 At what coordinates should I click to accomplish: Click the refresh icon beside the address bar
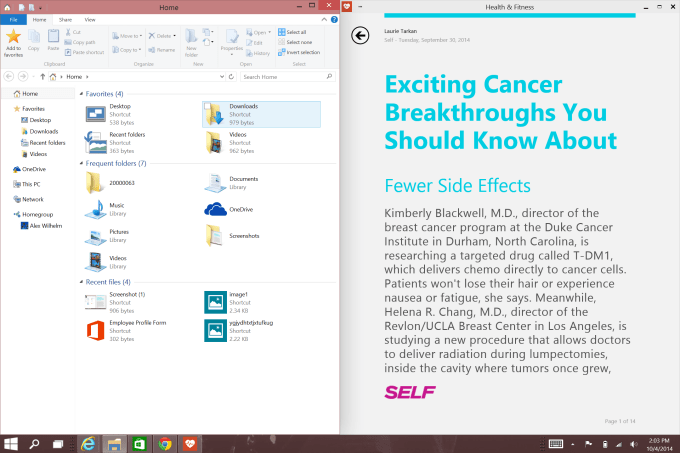pos(233,76)
